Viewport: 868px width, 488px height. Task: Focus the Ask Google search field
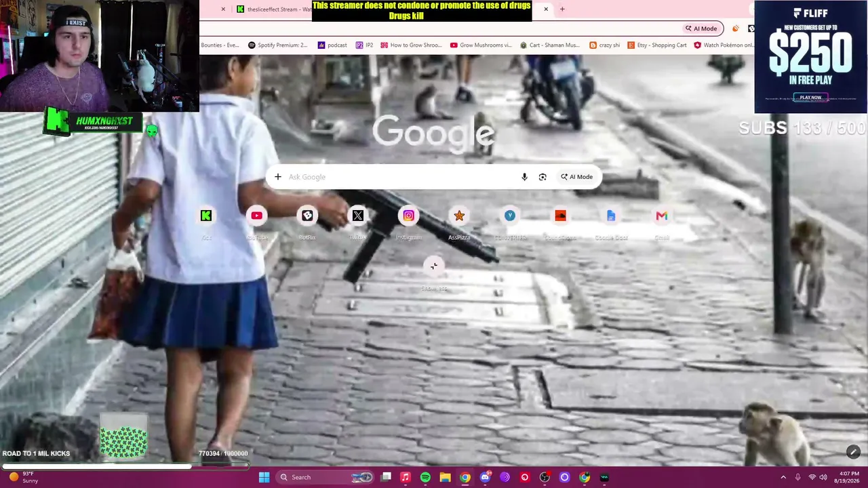pos(400,177)
